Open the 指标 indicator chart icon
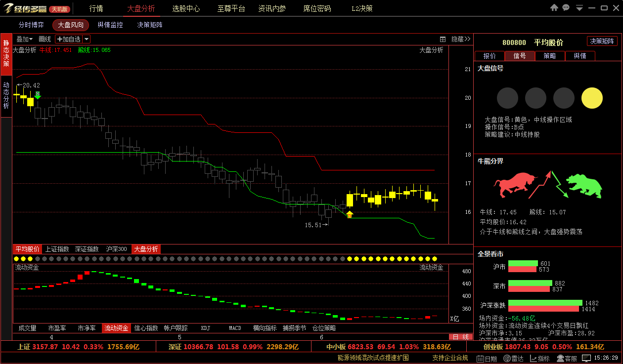This screenshot has height=364, width=623. tap(539, 359)
